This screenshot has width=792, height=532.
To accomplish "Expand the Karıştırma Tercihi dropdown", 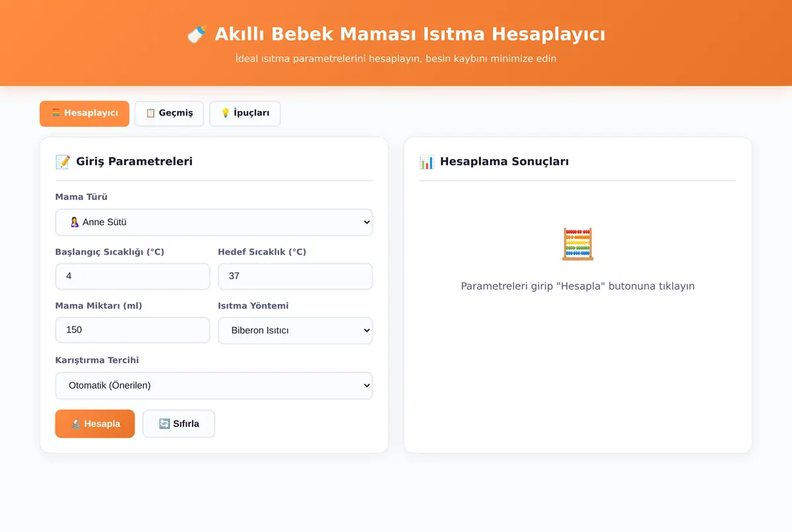I will [x=214, y=385].
